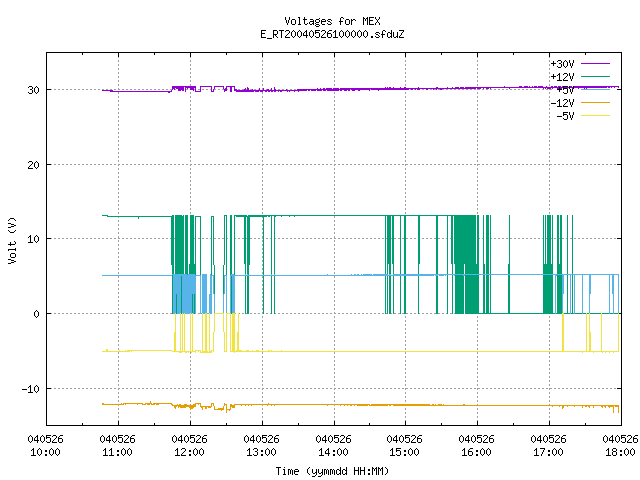Click the yellow -5V legend line sample

596,116
